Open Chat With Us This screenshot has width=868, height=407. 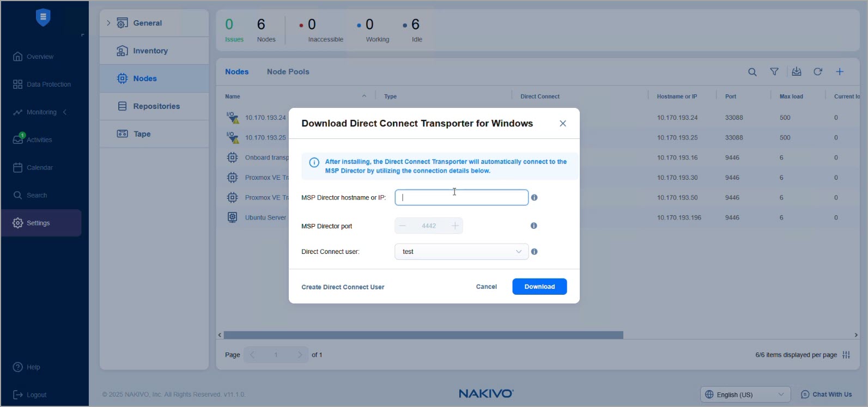coord(827,394)
